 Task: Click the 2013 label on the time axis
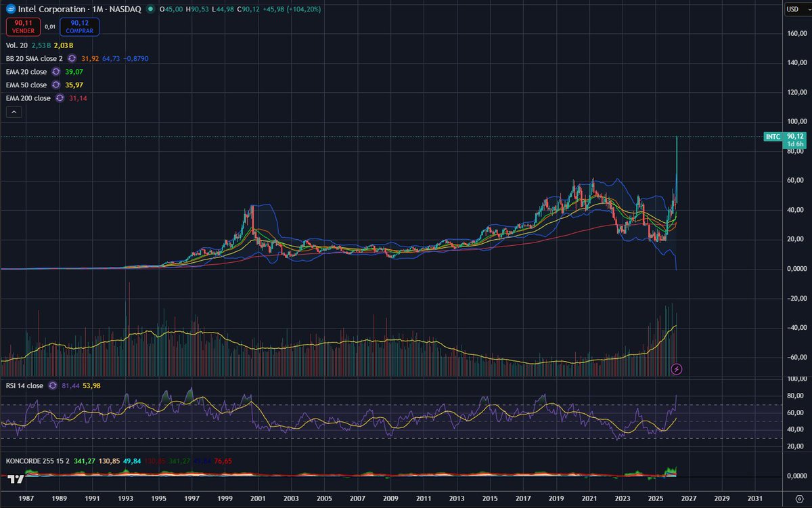[457, 498]
